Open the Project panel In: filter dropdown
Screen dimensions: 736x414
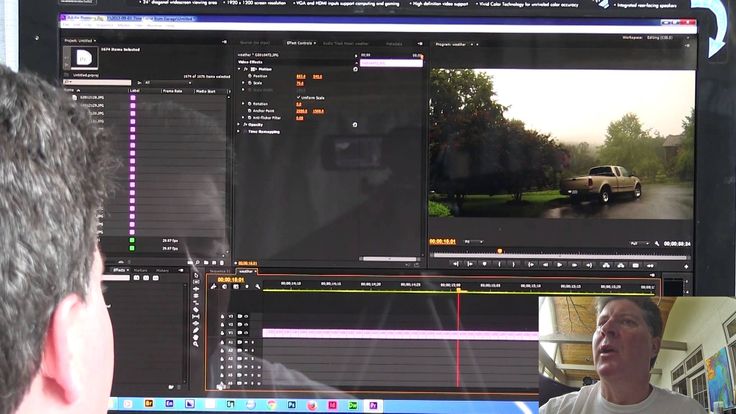pyautogui.click(x=169, y=83)
